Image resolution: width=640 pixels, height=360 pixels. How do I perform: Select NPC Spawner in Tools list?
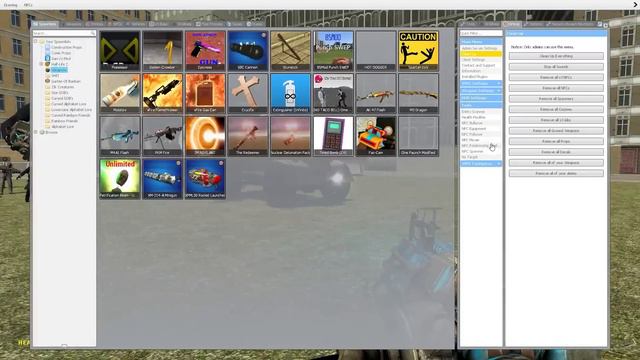481,151
